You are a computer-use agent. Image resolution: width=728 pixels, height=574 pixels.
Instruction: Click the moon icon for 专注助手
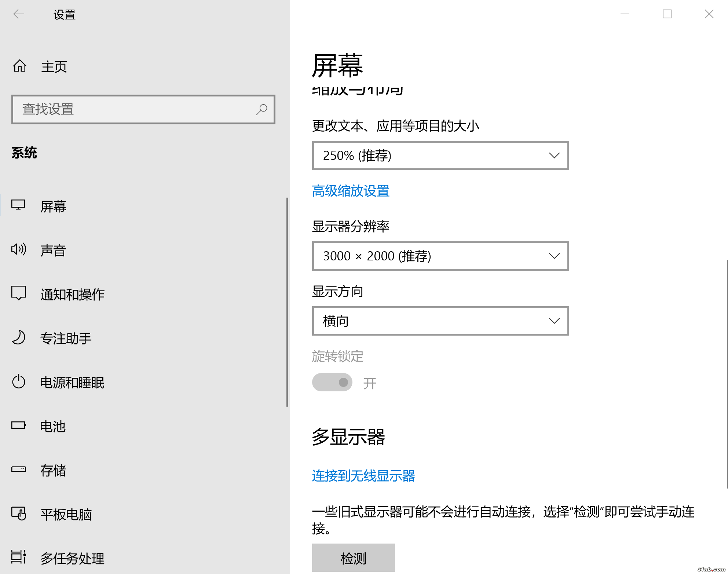click(x=19, y=337)
